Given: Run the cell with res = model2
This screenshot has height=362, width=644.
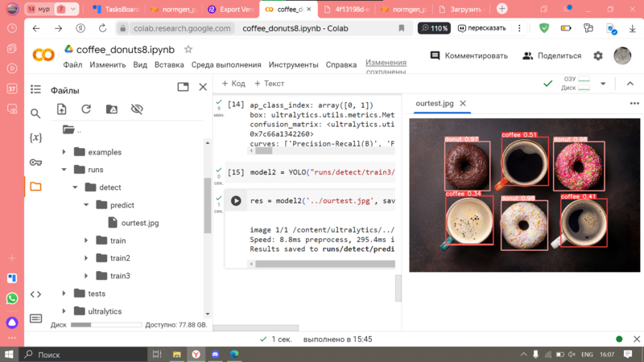Looking at the screenshot, I should [x=236, y=201].
